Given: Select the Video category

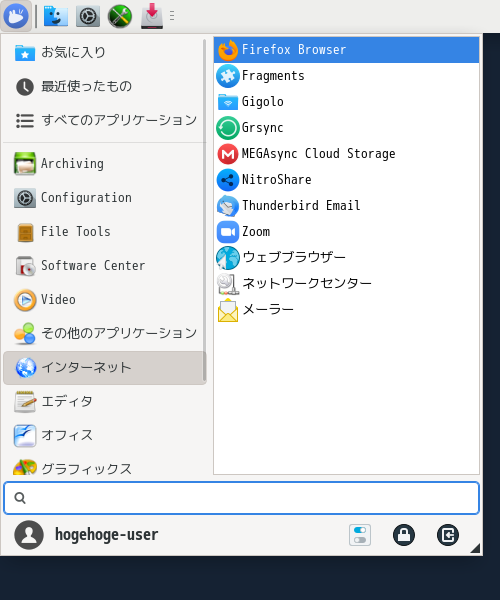Looking at the screenshot, I should [x=103, y=300].
